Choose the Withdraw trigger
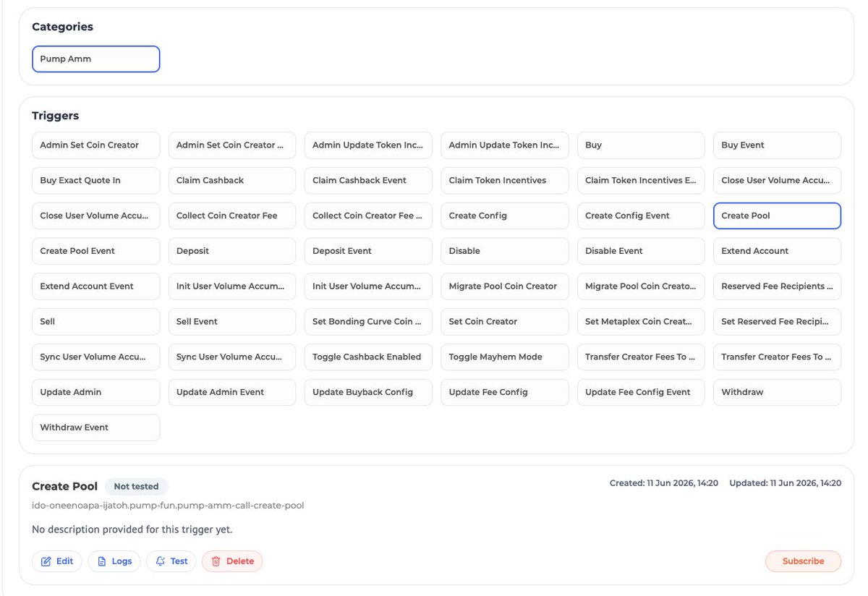Image resolution: width=868 pixels, height=596 pixels. point(777,392)
